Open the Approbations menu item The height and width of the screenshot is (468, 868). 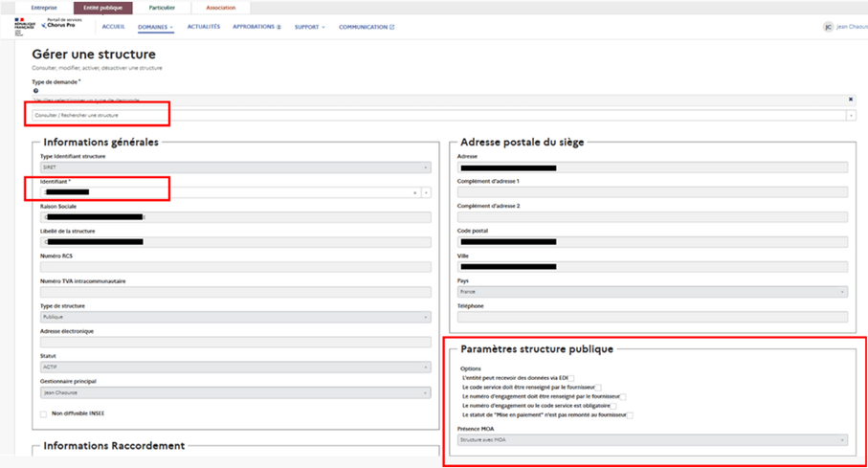pos(256,27)
